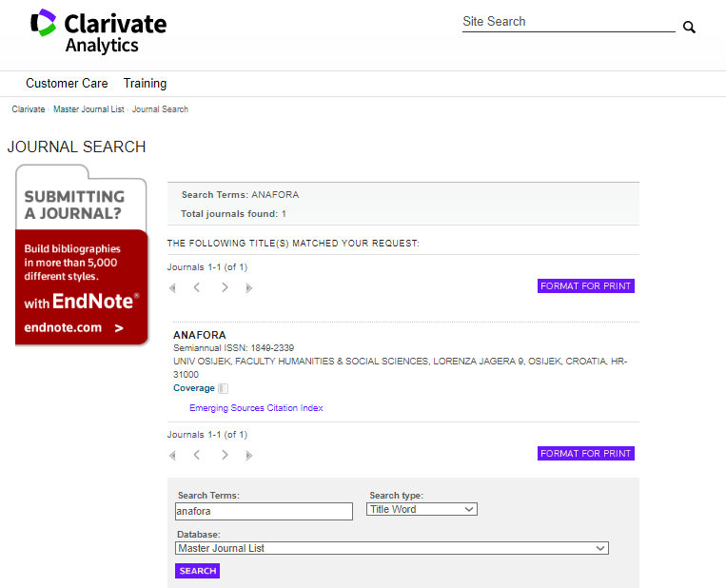Image resolution: width=726 pixels, height=588 pixels.
Task: Go to last page in top pager
Action: (x=248, y=288)
